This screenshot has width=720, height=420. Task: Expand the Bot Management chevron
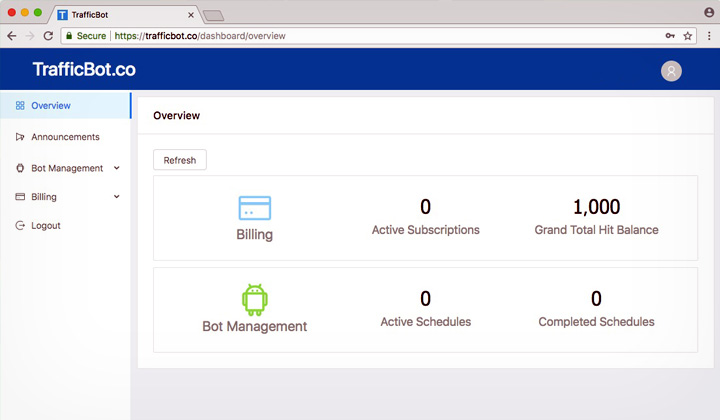[x=117, y=168]
